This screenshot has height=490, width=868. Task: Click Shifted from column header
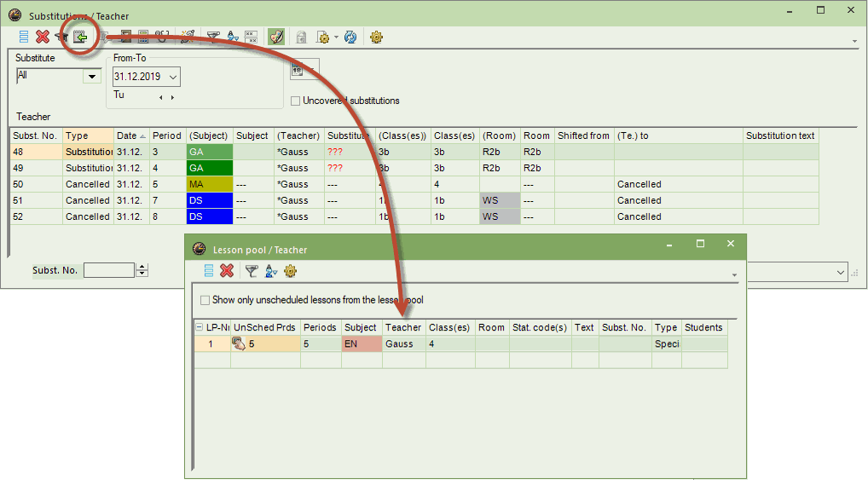pyautogui.click(x=583, y=135)
